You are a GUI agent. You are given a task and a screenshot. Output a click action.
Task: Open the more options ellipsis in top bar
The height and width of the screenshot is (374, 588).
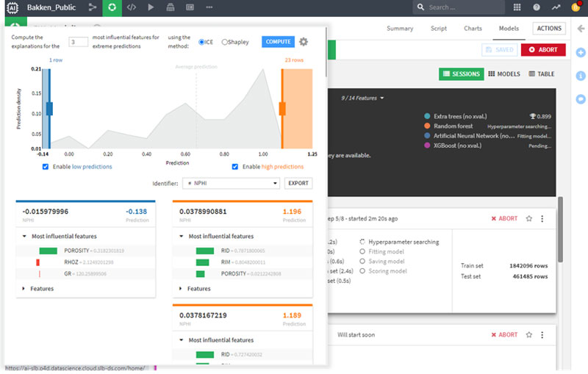coord(209,7)
